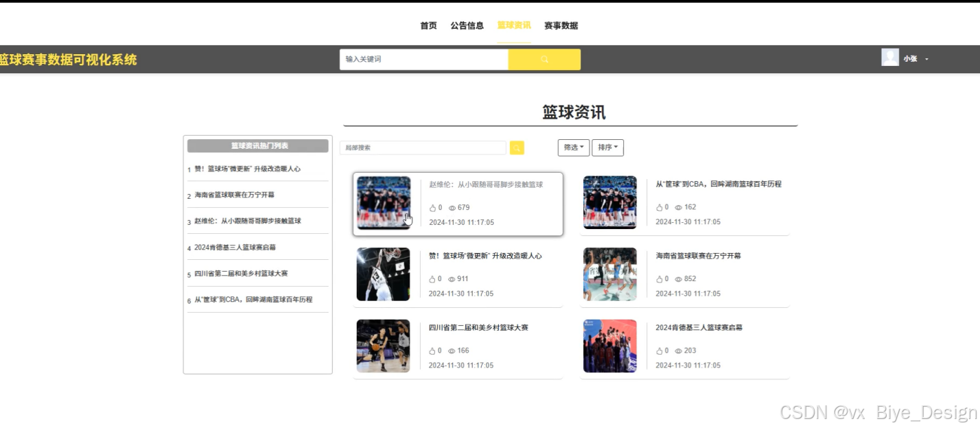Viewport: 980px width, 430px height.
Task: Click thumbnail of 2024肯德基三人篮球赛 article
Action: [x=610, y=346]
